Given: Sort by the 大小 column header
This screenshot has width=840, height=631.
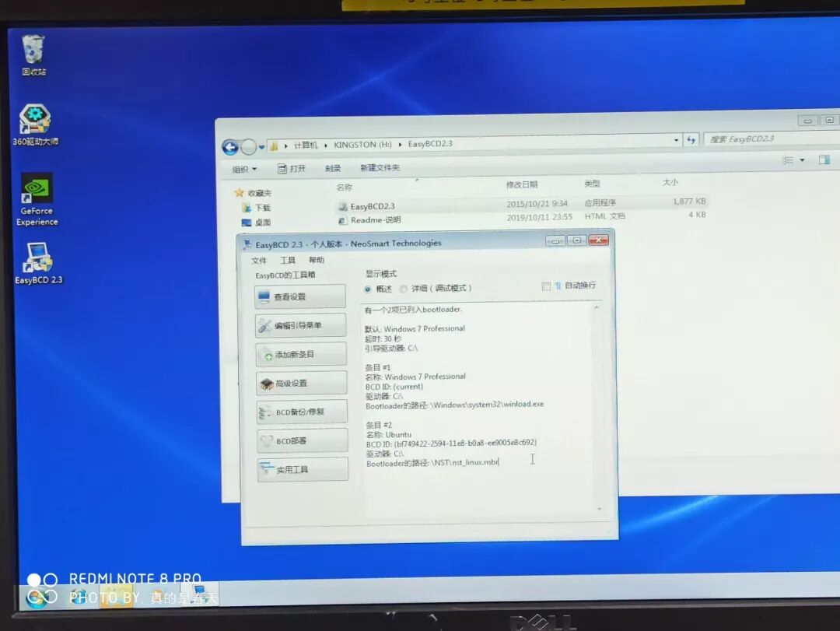Looking at the screenshot, I should [x=670, y=182].
